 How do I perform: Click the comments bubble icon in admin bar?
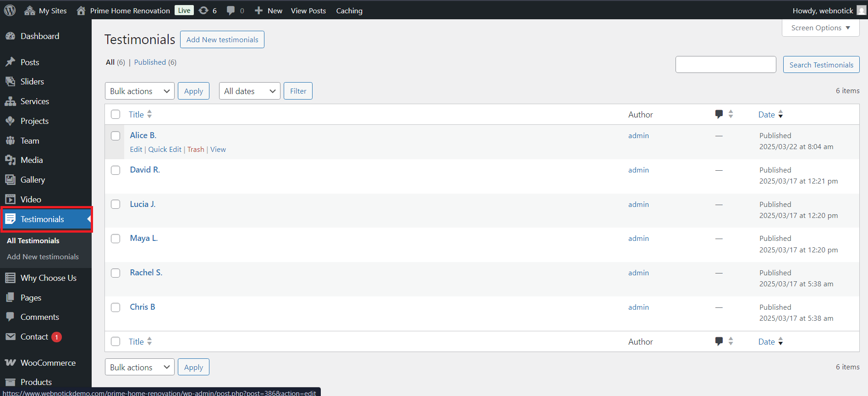pyautogui.click(x=231, y=11)
